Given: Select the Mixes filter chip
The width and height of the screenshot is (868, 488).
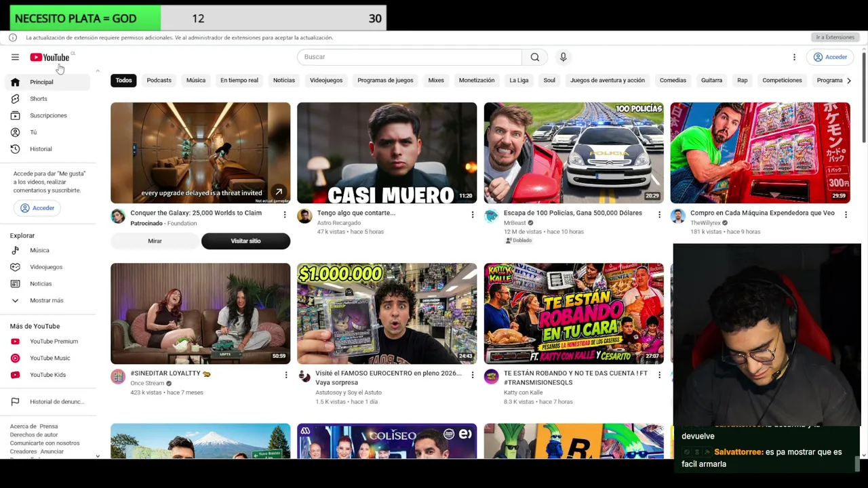Looking at the screenshot, I should pos(436,81).
